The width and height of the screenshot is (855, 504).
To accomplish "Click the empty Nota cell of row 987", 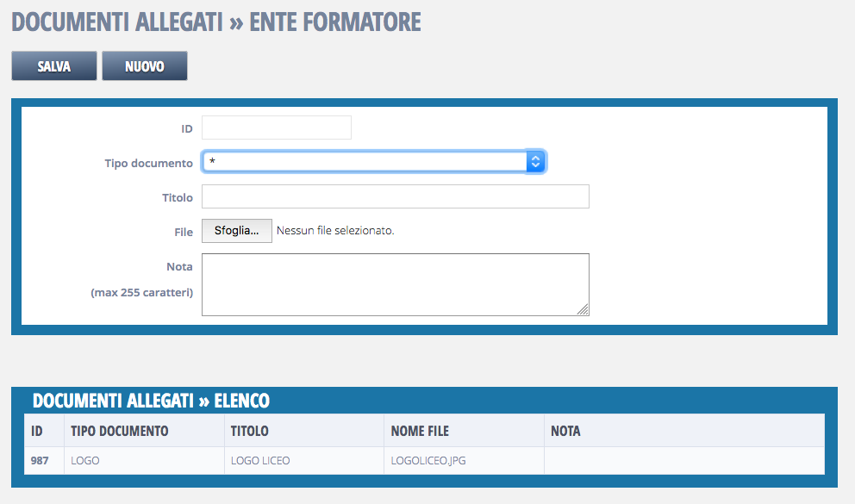I will pyautogui.click(x=683, y=460).
